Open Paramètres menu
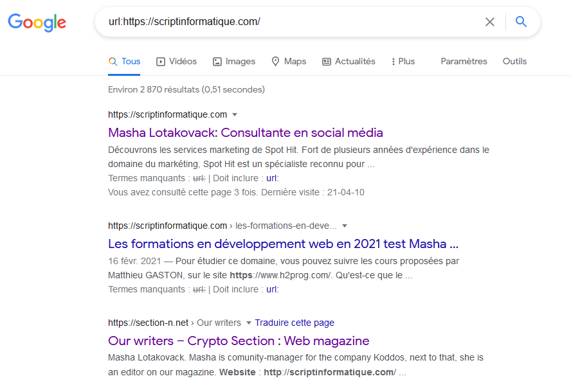 tap(464, 62)
